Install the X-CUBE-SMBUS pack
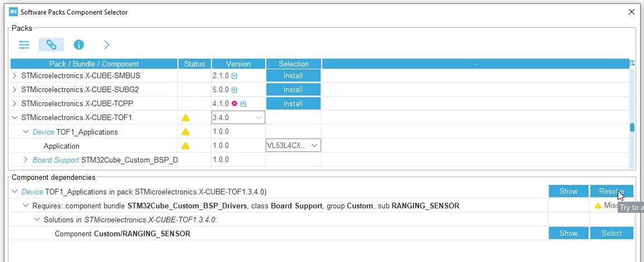644x262 pixels. (x=293, y=76)
